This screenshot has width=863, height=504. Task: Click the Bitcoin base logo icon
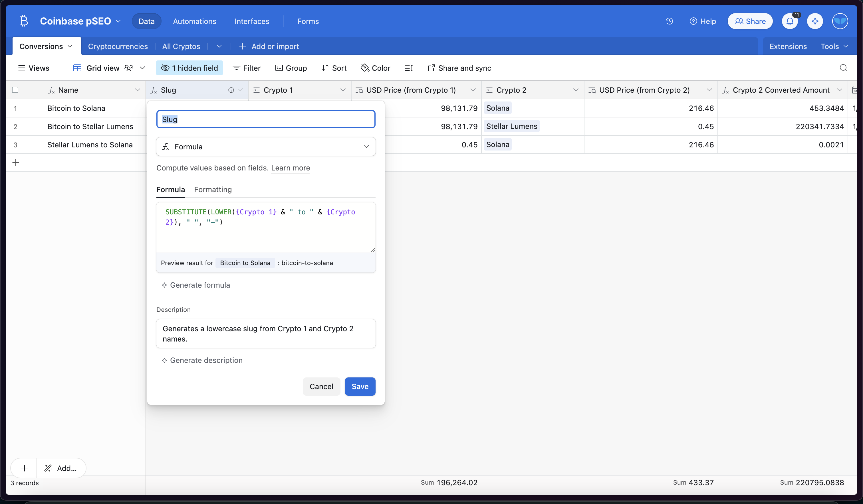24,21
